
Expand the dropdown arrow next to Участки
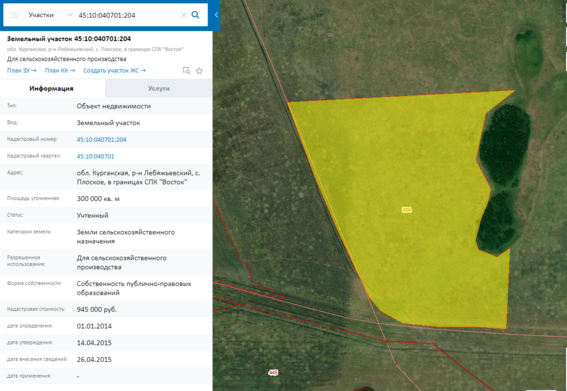click(x=70, y=15)
